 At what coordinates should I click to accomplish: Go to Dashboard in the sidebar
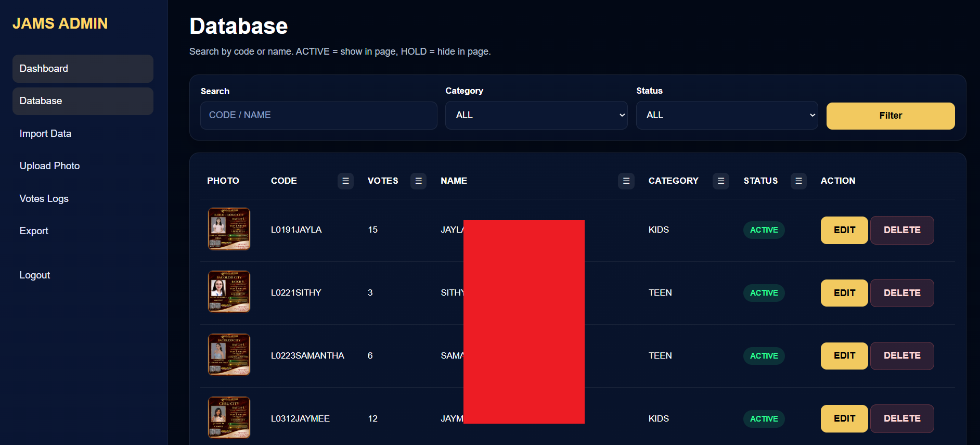(83, 69)
